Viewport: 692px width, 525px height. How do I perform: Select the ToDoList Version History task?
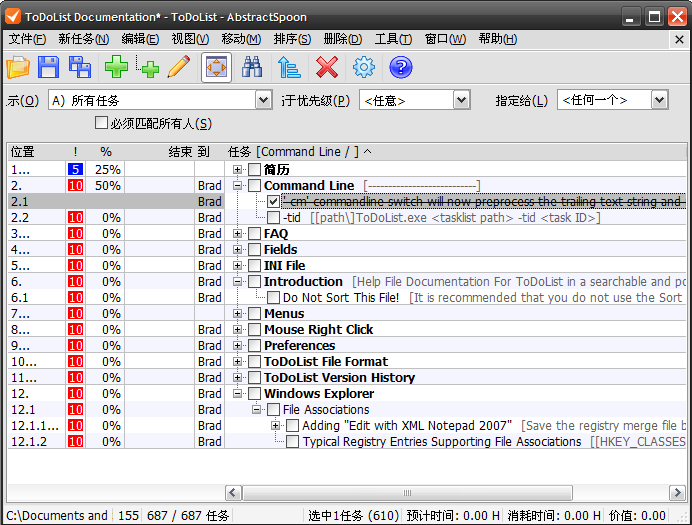(x=339, y=378)
